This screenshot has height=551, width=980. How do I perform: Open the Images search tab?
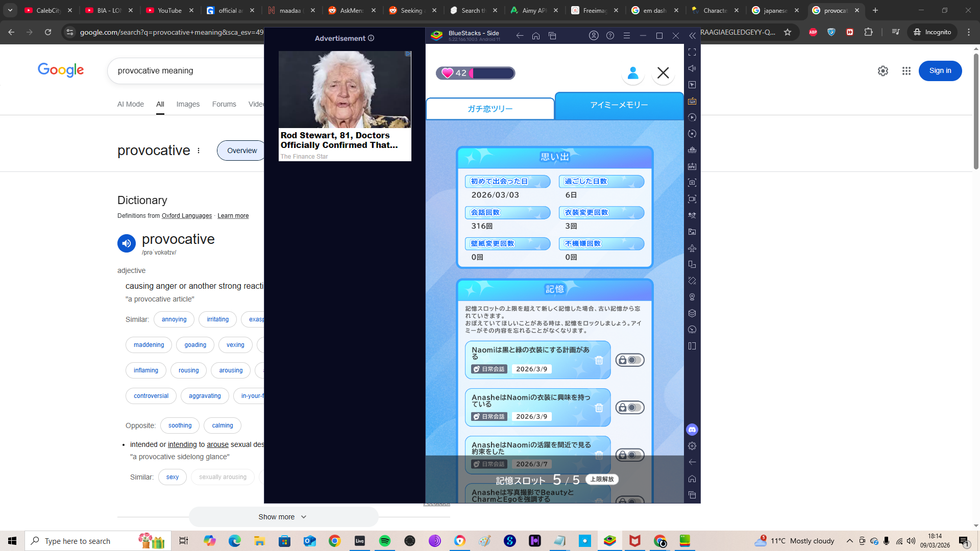point(188,104)
